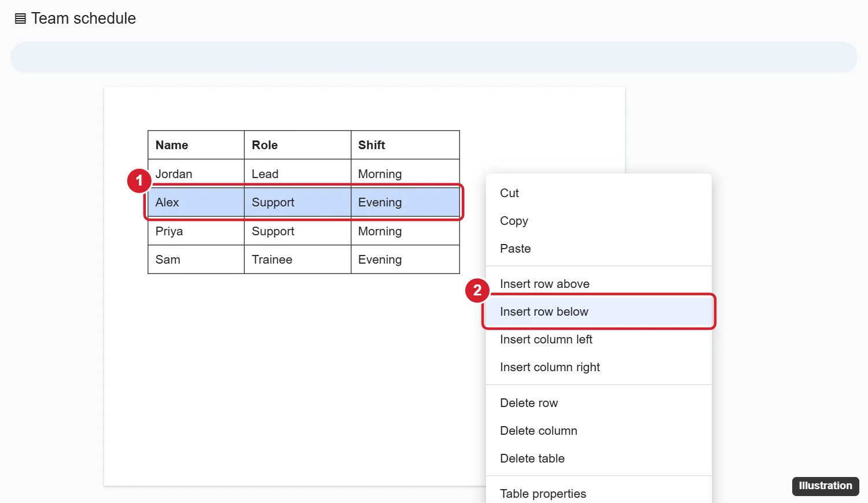This screenshot has height=503, width=868.
Task: Click Morning in Priya's row
Action: pyautogui.click(x=405, y=231)
